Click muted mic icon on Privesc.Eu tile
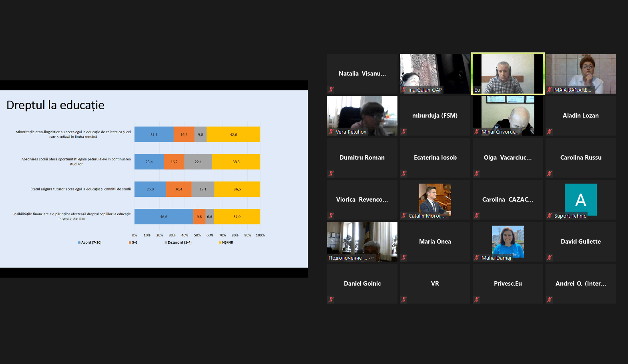628x364 pixels. click(477, 300)
